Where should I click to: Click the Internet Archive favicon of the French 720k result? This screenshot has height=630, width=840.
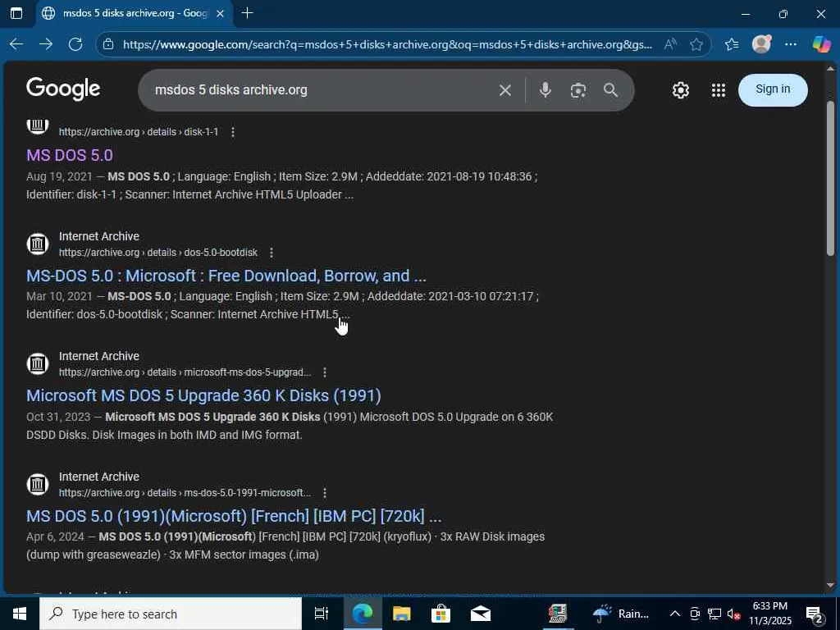point(38,484)
